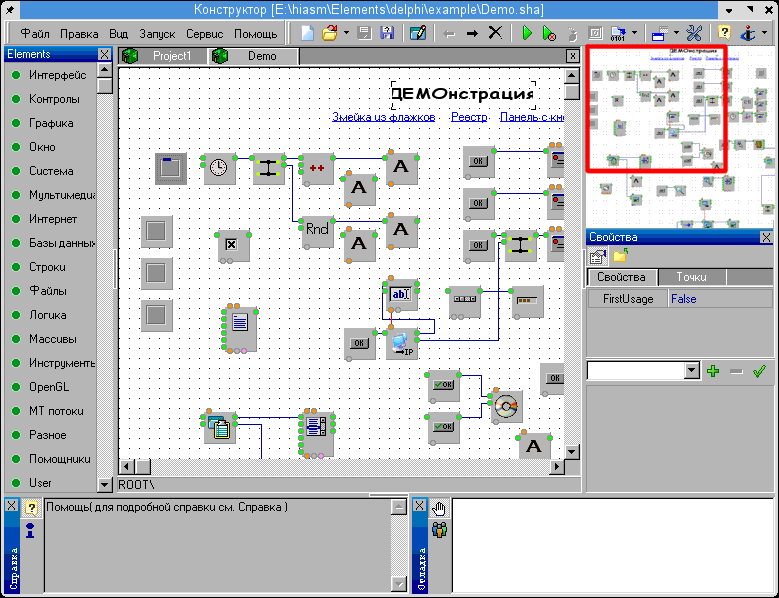Click the Save floppy disk icon
This screenshot has height=598, width=779.
point(366,33)
